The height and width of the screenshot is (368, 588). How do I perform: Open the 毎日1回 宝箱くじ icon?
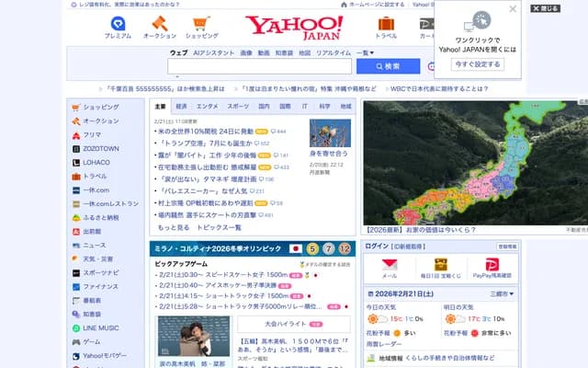441,269
